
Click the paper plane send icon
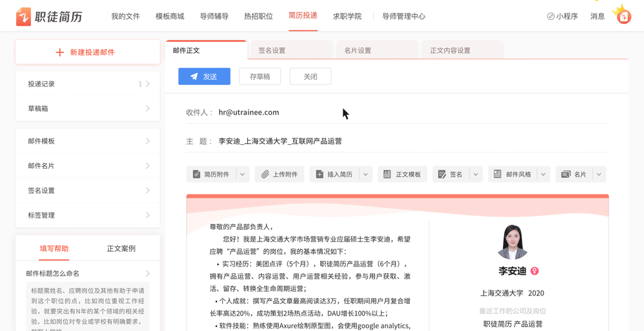coord(194,77)
